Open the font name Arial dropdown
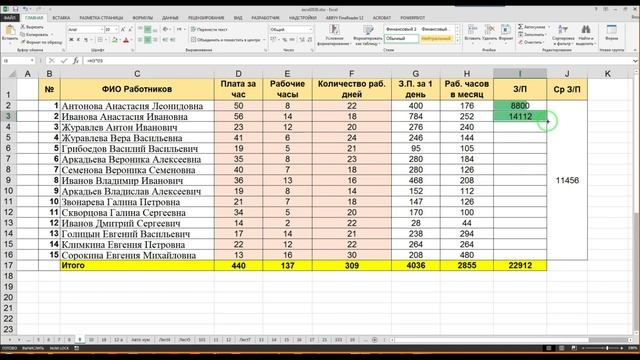This screenshot has width=640, height=360. coord(102,30)
